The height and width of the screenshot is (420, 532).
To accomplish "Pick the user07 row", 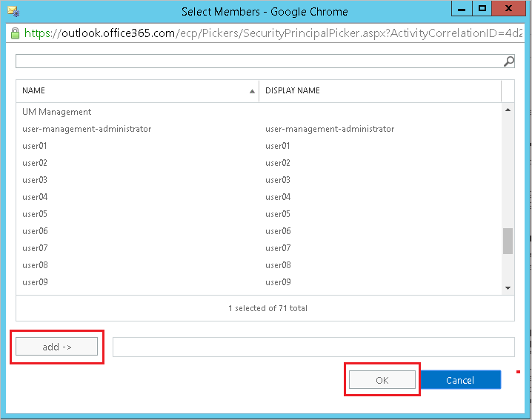I will pyautogui.click(x=35, y=248).
